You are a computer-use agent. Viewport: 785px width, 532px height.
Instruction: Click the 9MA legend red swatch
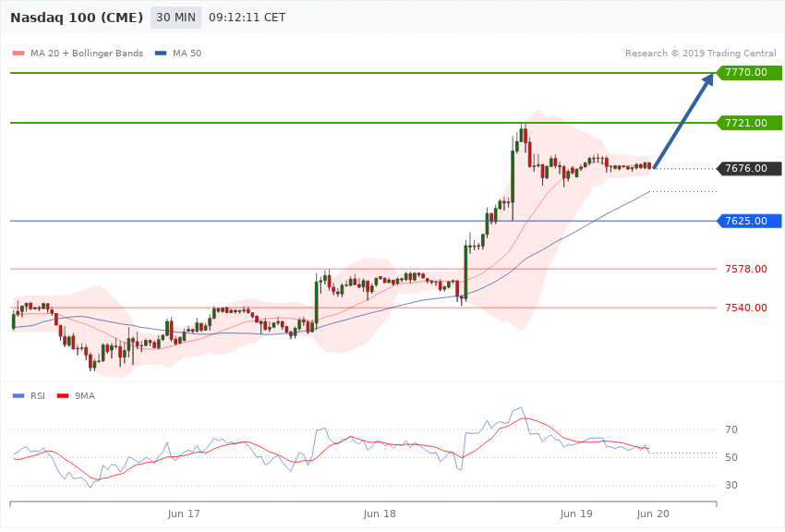click(x=63, y=396)
